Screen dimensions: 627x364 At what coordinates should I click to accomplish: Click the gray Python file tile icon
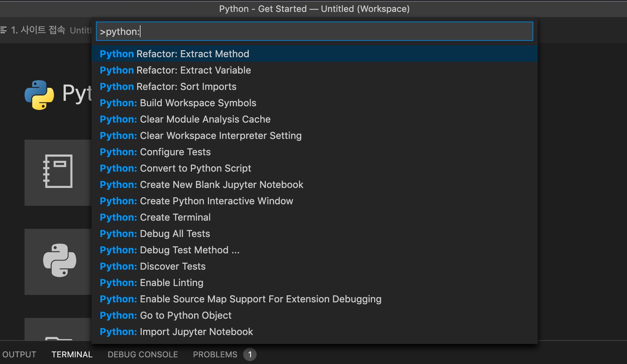point(60,260)
